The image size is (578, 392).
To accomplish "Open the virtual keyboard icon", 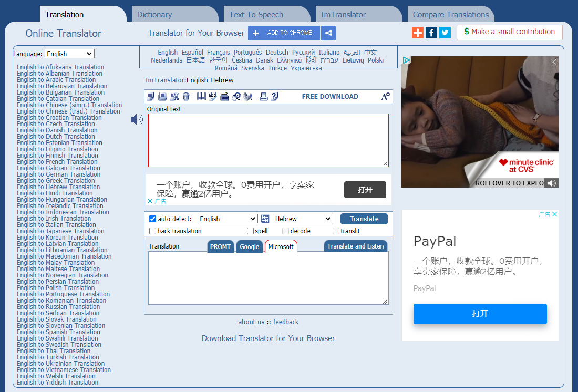I will tap(224, 97).
